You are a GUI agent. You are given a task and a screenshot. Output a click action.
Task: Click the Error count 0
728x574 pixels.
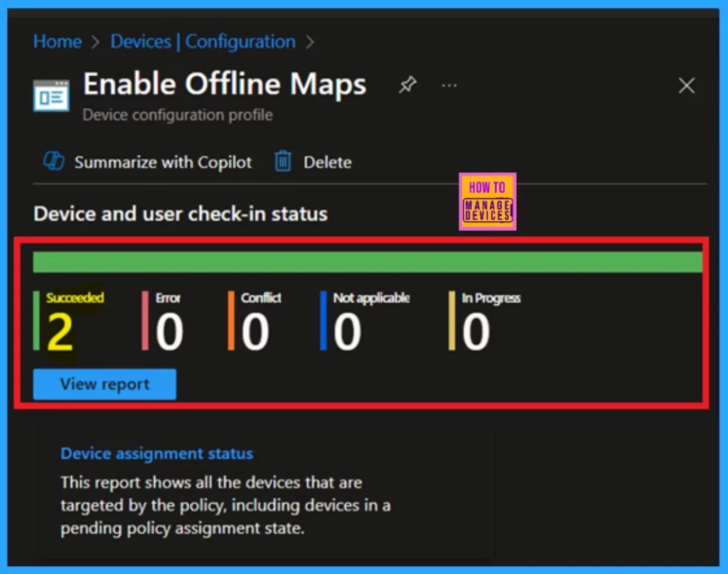(x=169, y=331)
